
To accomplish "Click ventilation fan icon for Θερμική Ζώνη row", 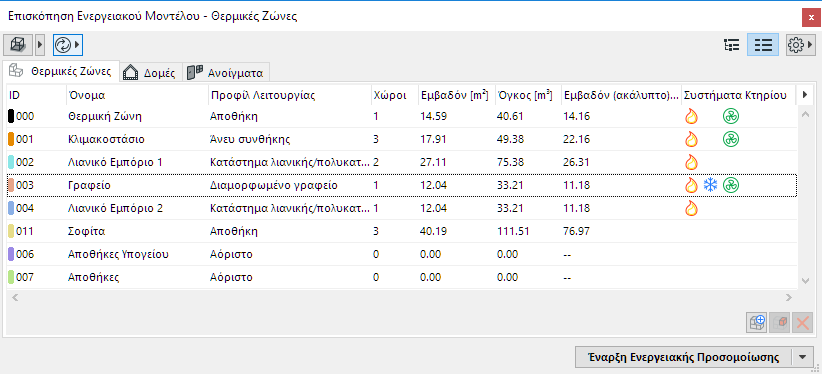I will [x=730, y=116].
